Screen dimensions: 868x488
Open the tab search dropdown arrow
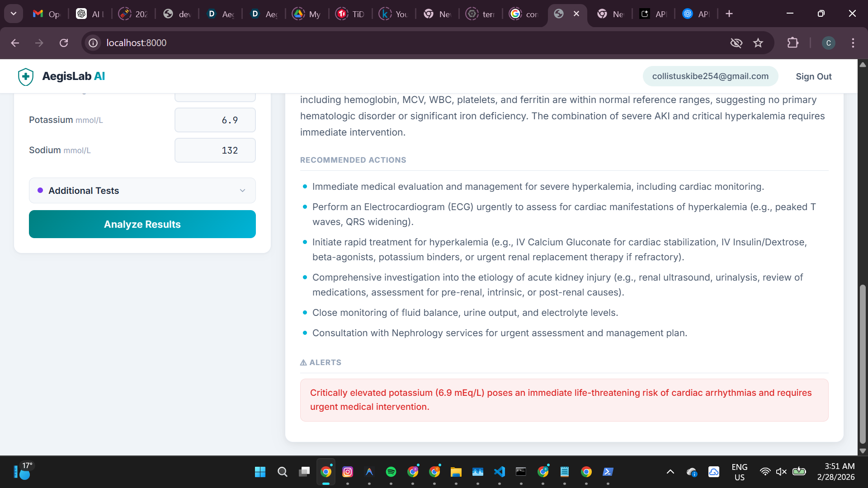[x=14, y=14]
